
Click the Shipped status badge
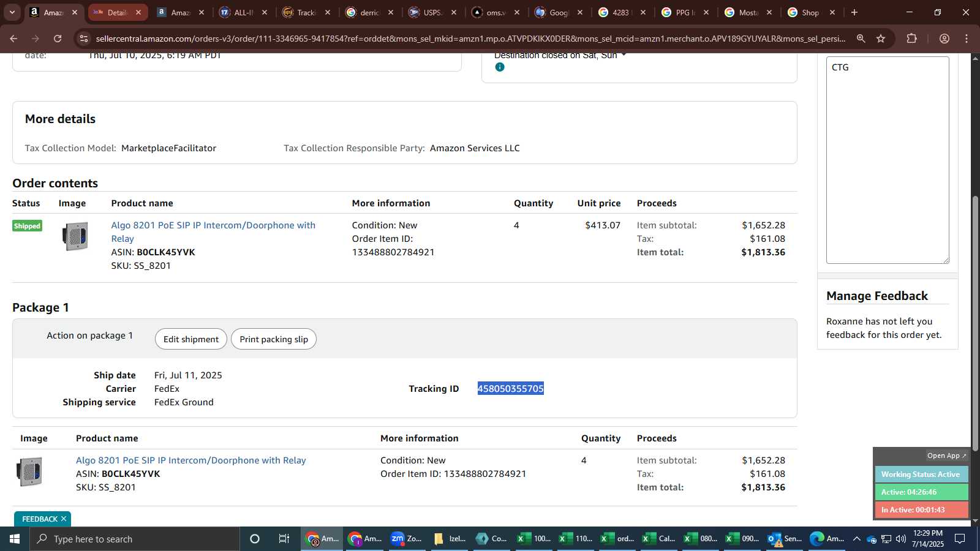tap(27, 226)
